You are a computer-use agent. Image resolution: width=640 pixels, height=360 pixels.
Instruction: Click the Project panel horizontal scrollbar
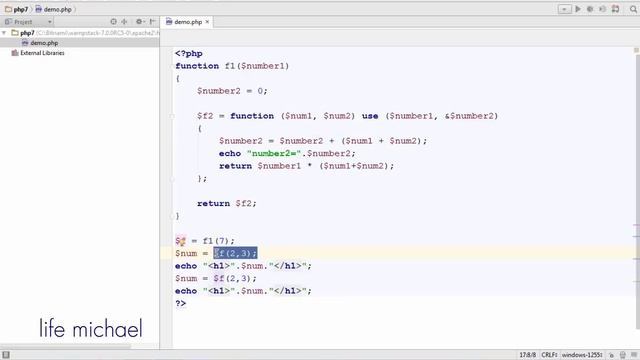click(65, 347)
